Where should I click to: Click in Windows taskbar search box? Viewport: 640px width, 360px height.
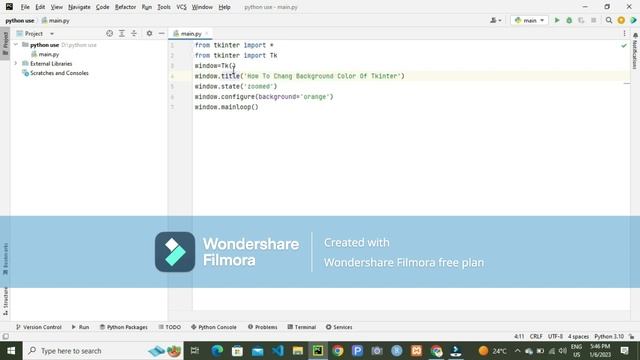click(x=103, y=351)
